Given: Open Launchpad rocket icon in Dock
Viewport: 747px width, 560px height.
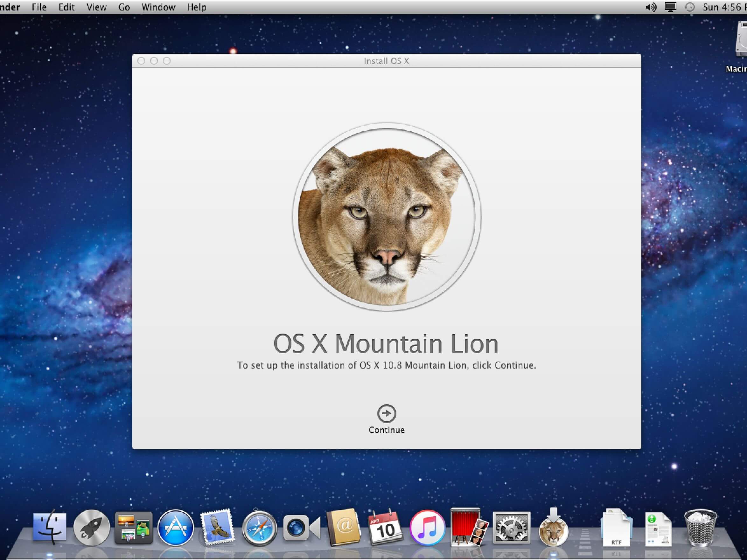Looking at the screenshot, I should (x=92, y=528).
